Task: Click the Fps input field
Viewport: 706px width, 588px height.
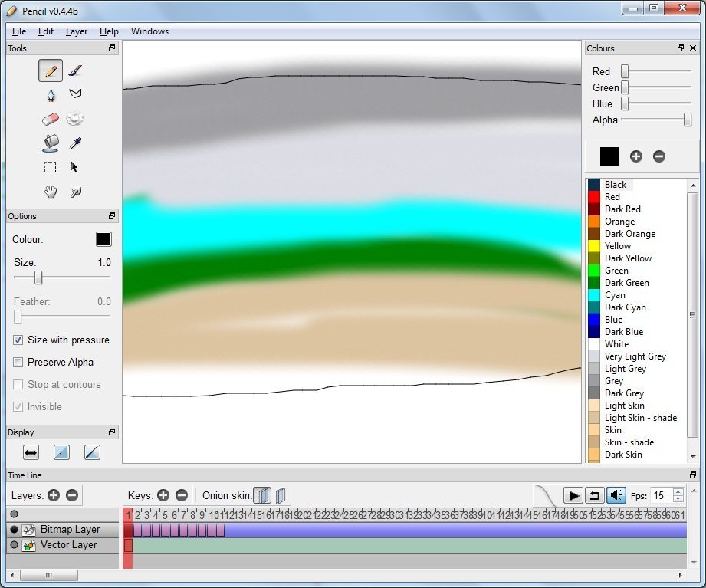Action: 662,496
